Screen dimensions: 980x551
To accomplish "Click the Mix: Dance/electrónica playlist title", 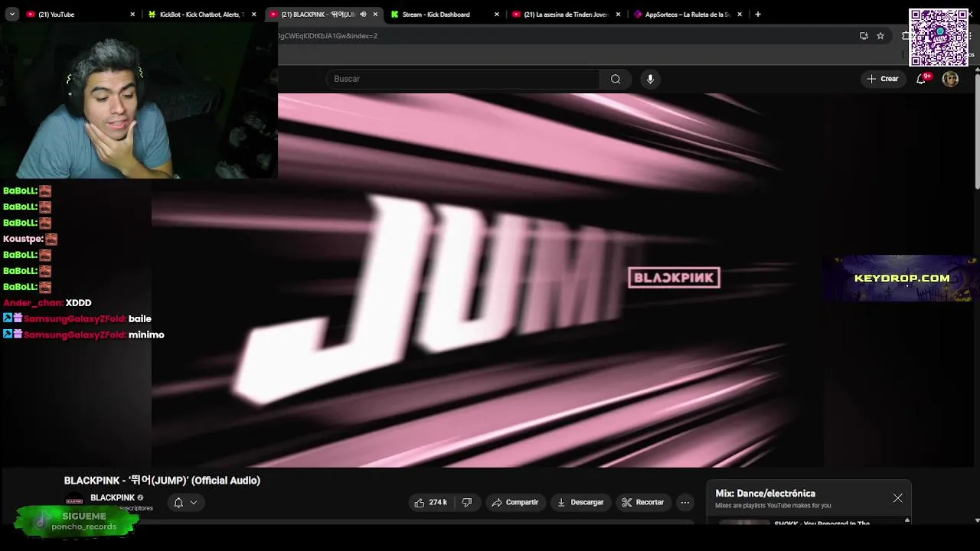I will tap(765, 494).
